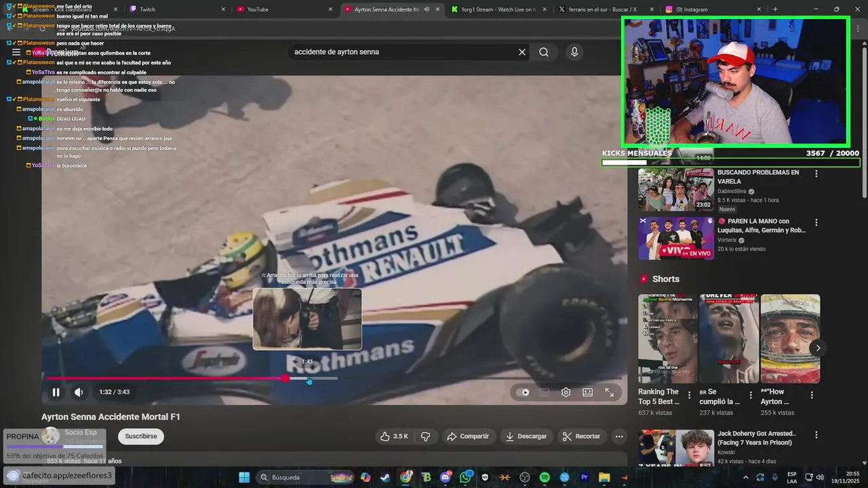The height and width of the screenshot is (488, 868).
Task: Click the video title Ayrton Senna Accidente Mortal F1
Action: click(x=111, y=417)
